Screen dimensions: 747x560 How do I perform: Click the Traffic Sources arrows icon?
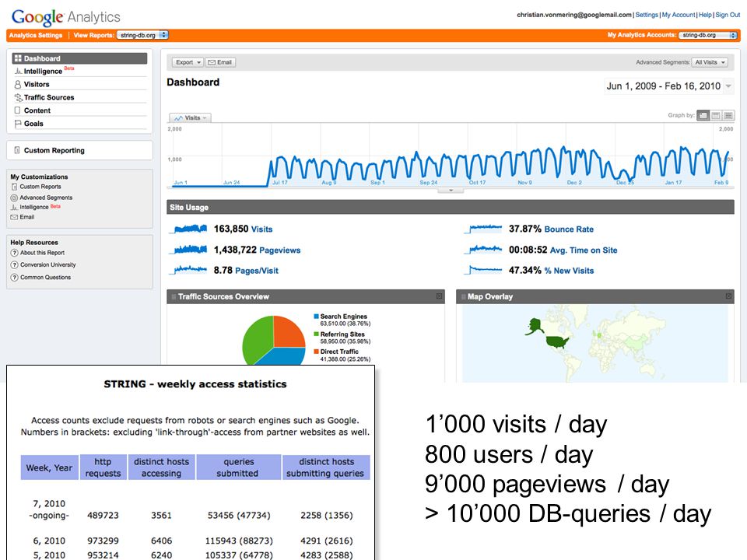[18, 97]
